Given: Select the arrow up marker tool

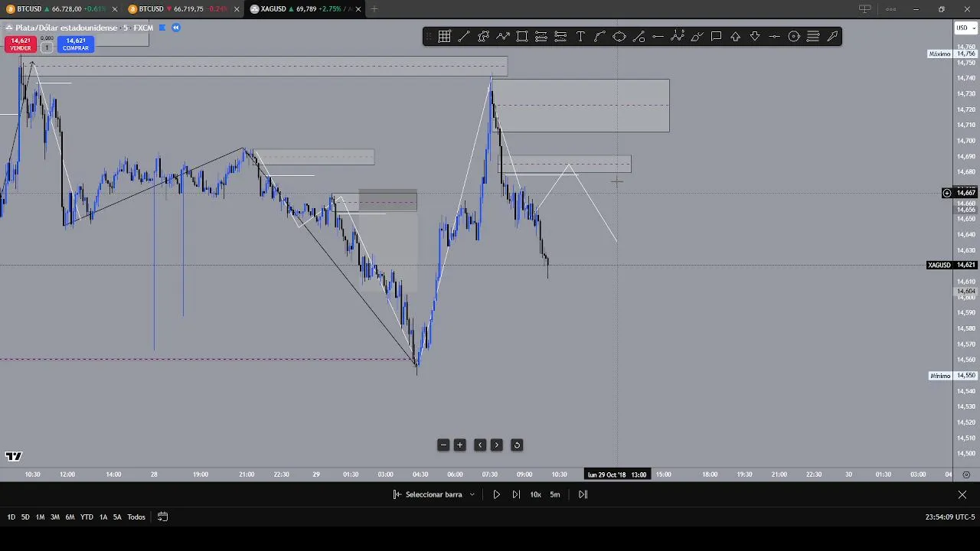Looking at the screenshot, I should click(x=736, y=37).
